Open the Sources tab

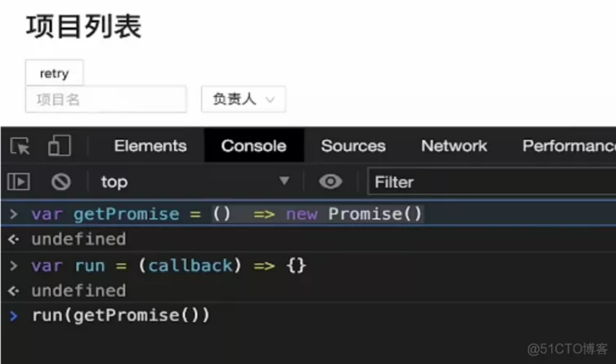353,146
